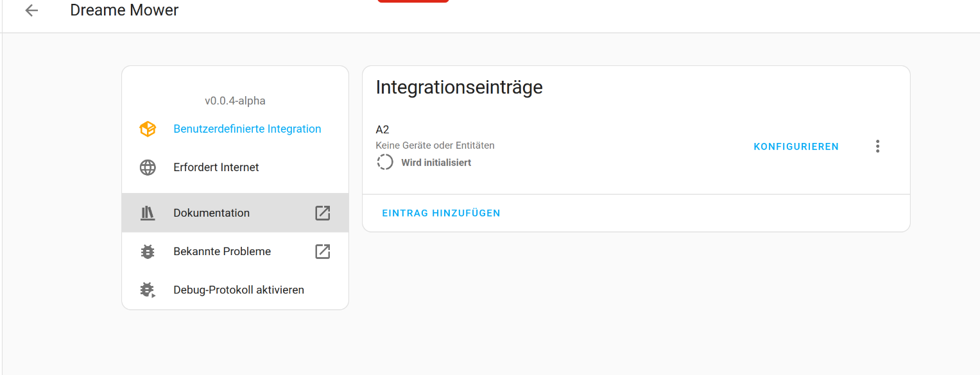Click the orange custom integration package icon
980x375 pixels.
(x=148, y=129)
